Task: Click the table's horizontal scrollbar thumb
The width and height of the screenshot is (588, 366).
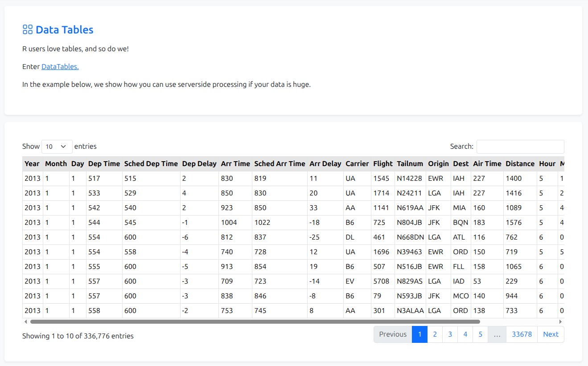Action: point(255,321)
